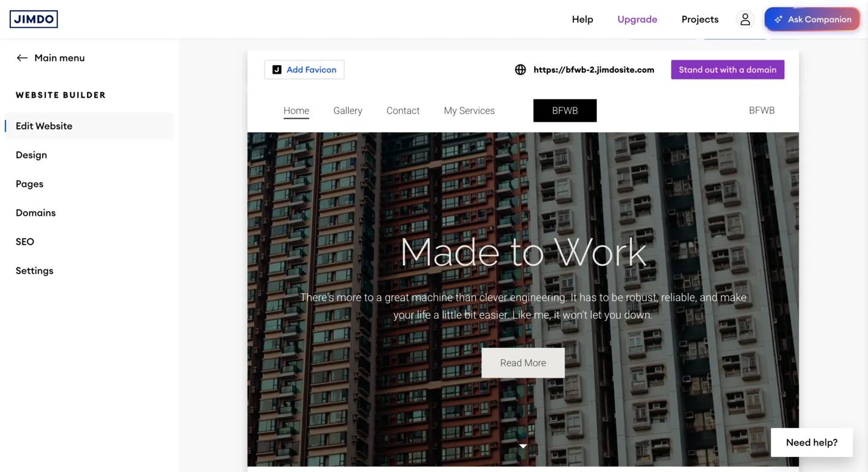Open Pages in the sidebar
Viewport: 868px width, 472px height.
coord(30,184)
